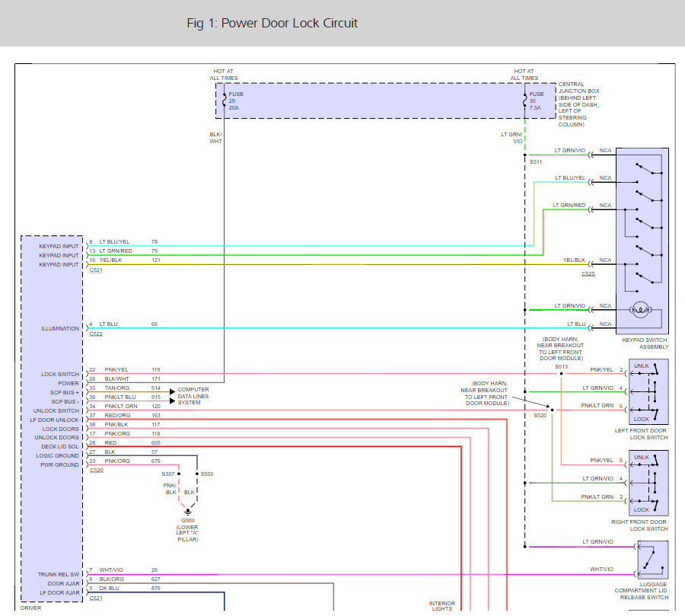685x616 pixels.
Task: Click the Fig 1 Power Door Lock Circuit title
Action: coord(272,23)
